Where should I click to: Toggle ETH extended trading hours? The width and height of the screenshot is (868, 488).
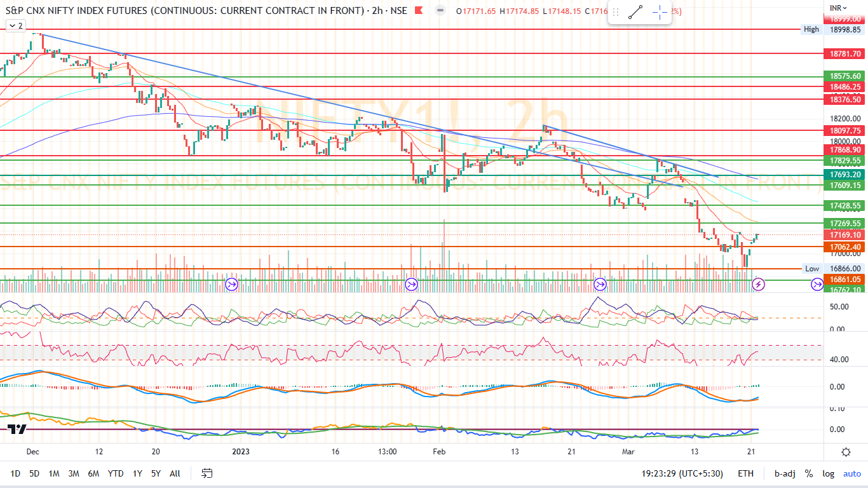(746, 473)
